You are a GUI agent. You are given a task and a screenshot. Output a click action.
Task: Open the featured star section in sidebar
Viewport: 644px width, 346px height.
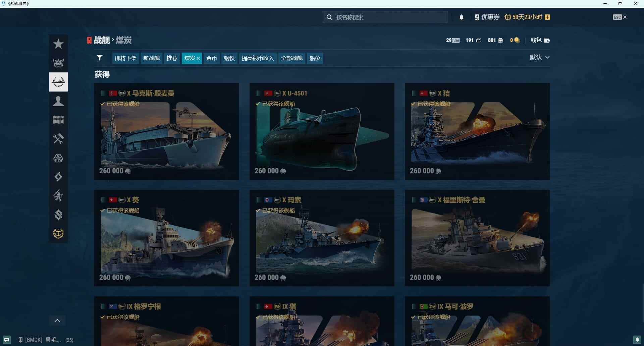click(58, 44)
